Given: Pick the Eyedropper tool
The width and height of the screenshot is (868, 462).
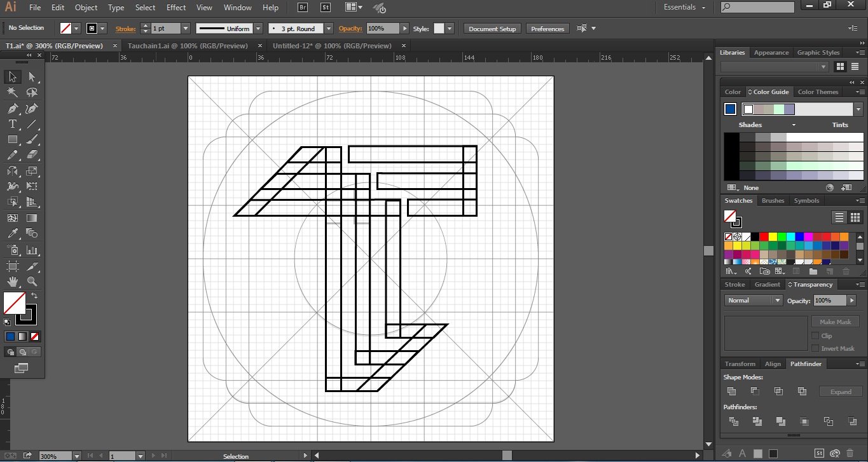Looking at the screenshot, I should pyautogui.click(x=12, y=234).
